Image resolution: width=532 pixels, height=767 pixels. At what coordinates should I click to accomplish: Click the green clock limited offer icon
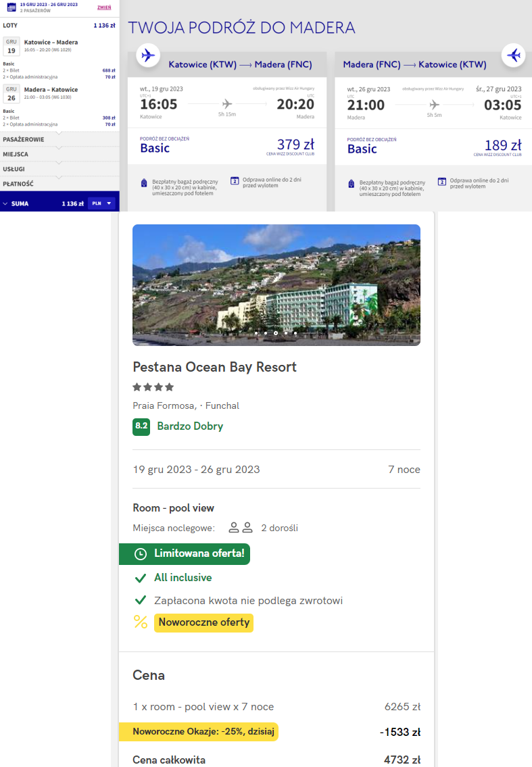point(141,554)
